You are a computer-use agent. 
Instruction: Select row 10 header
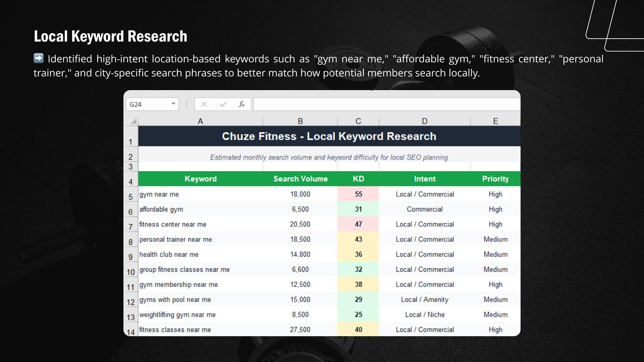tap(131, 269)
